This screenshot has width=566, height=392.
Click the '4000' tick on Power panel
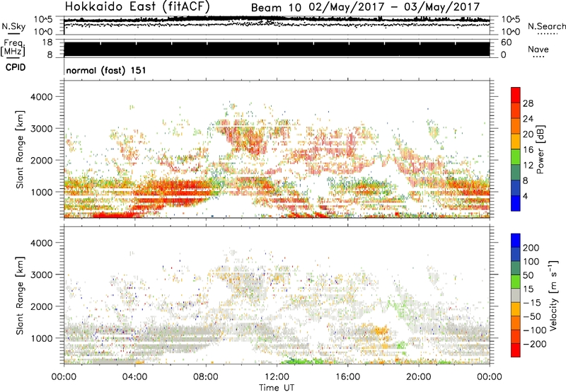pos(42,97)
